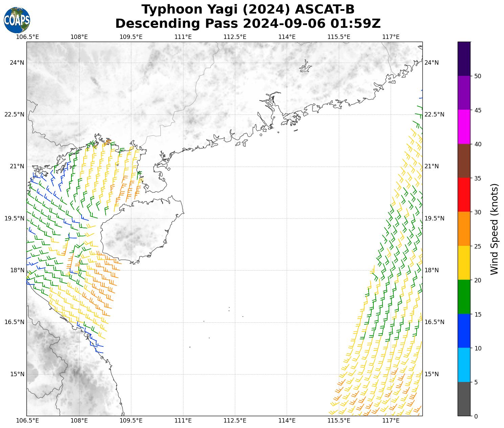
Task: Pick the yellow 20–25 knot color band
Action: point(464,263)
